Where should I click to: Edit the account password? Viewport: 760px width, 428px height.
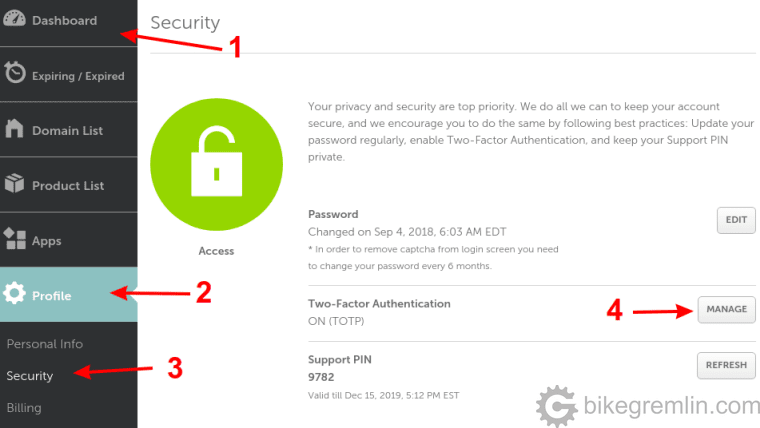click(x=736, y=220)
